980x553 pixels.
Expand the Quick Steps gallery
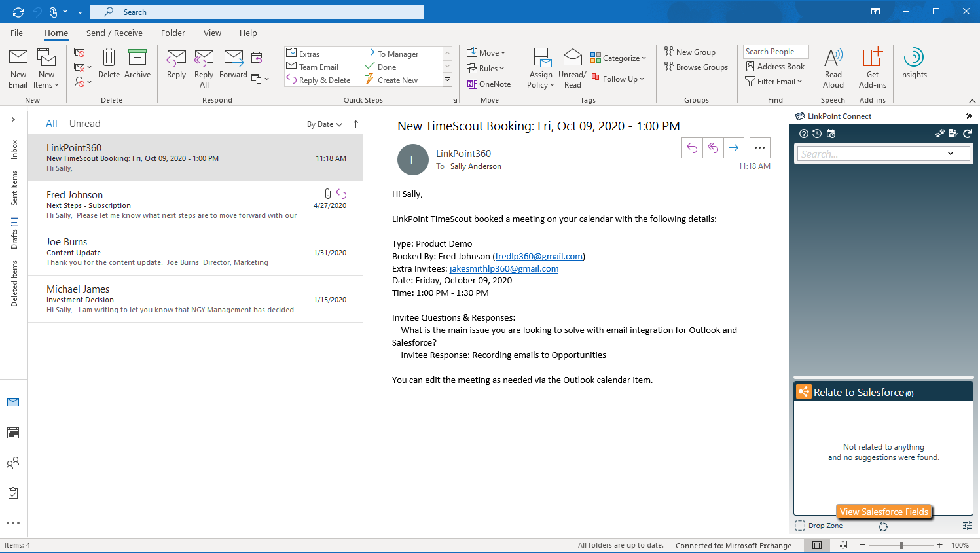(x=448, y=80)
